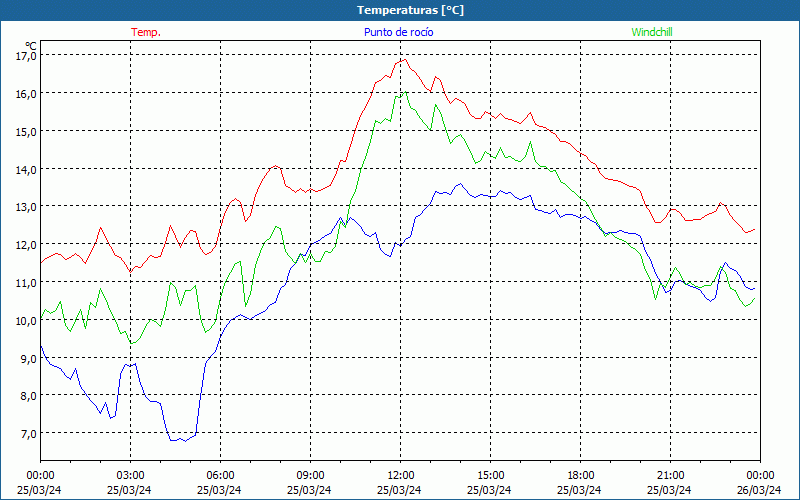Click the red temperature peak near 12:00
The width and height of the screenshot is (800, 500).
tap(404, 60)
